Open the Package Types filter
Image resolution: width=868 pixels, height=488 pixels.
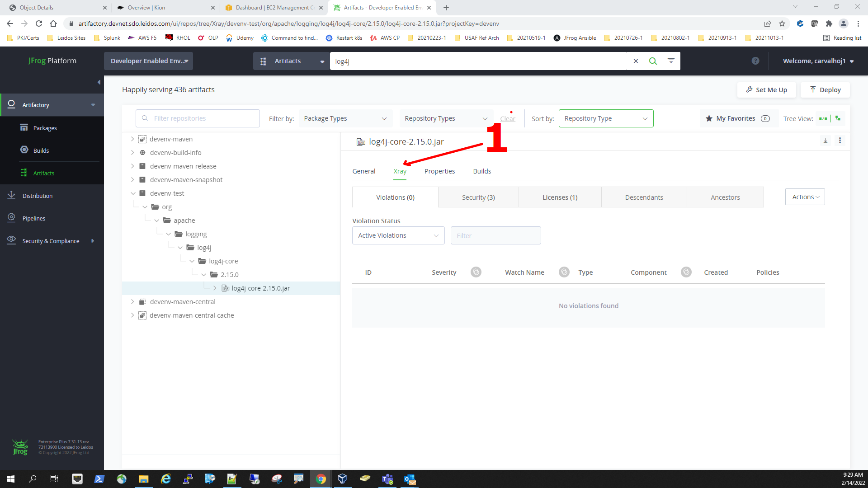tap(345, 118)
